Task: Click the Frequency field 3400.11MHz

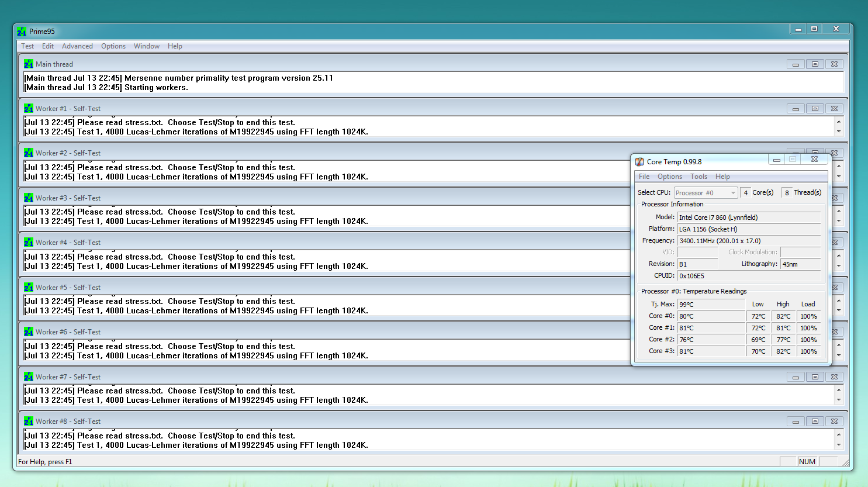Action: pyautogui.click(x=749, y=241)
